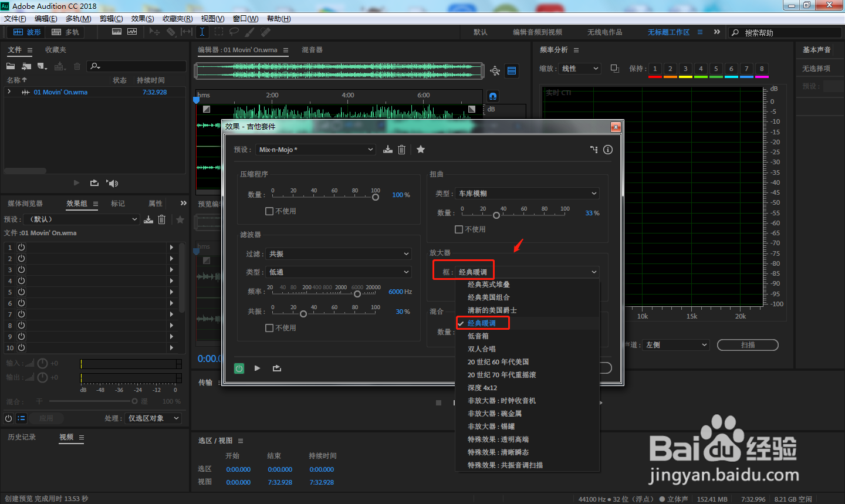Screen dimensions: 845x504
Task: Click the open file folder icon in Files panel
Action: [11, 66]
